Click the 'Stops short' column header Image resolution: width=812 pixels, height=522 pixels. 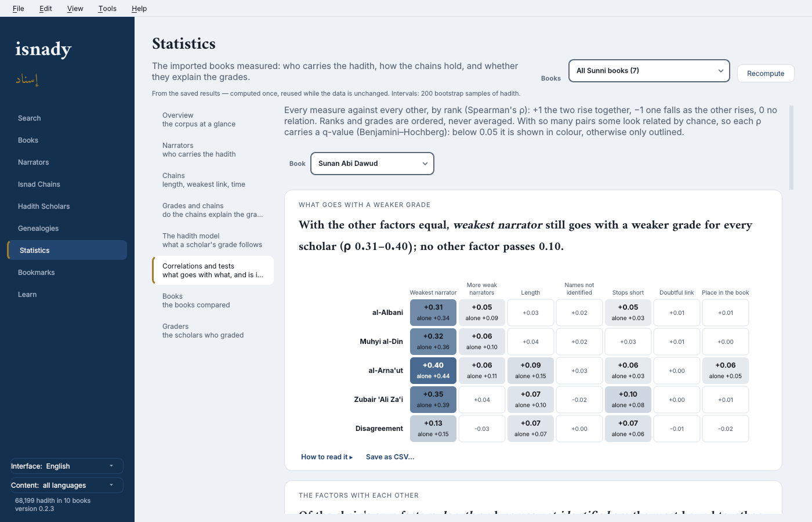[628, 293]
